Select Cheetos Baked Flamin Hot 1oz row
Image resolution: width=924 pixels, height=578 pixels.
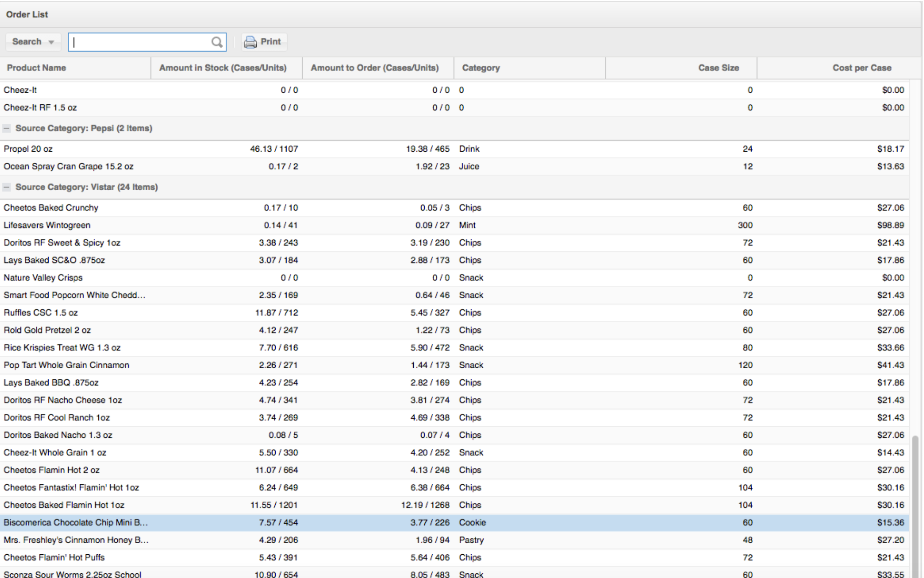(x=454, y=505)
